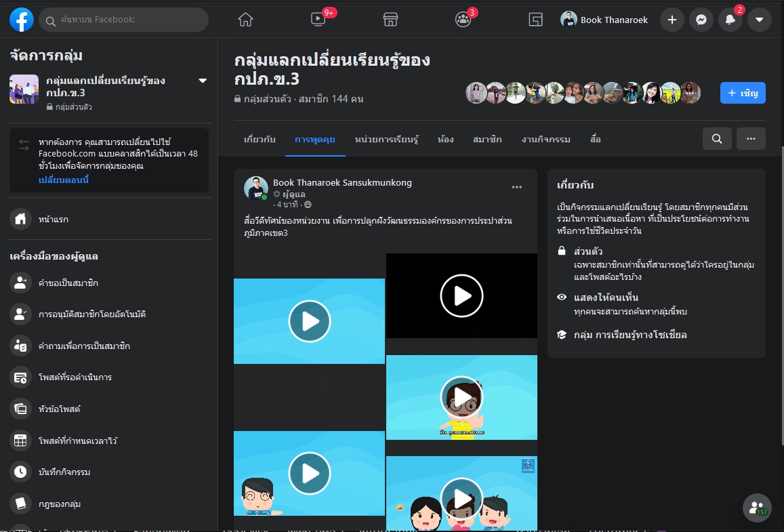Open Groups icon in top bar

[x=463, y=20]
